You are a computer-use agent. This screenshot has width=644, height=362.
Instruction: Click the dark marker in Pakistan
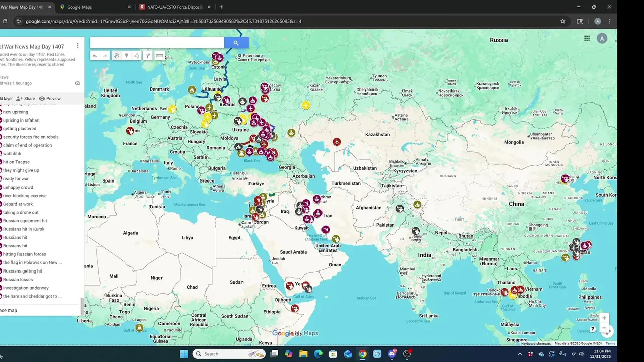click(x=416, y=231)
